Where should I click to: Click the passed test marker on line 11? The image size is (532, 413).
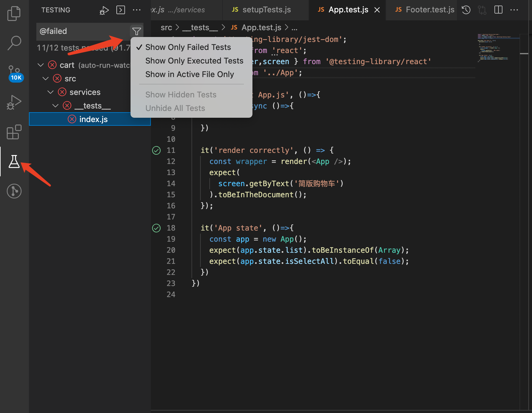tap(156, 150)
